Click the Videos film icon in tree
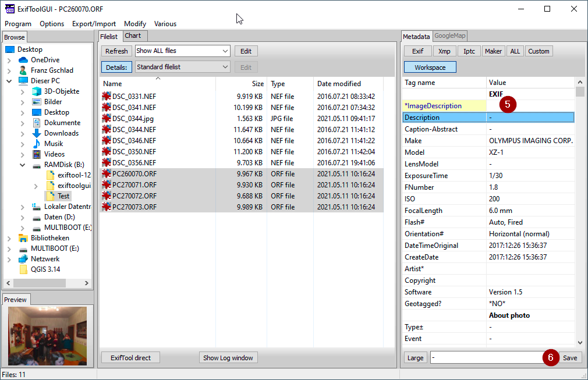Screen dimensions: 588x380 (x=37, y=154)
